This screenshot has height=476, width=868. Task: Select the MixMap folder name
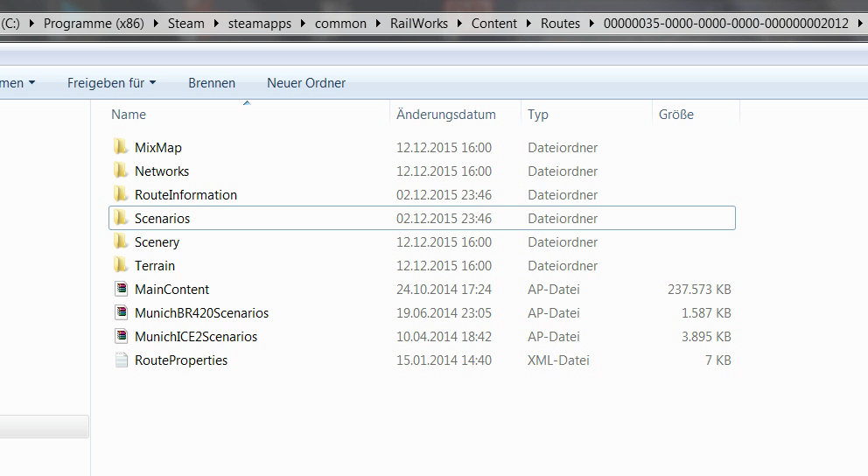tap(157, 148)
